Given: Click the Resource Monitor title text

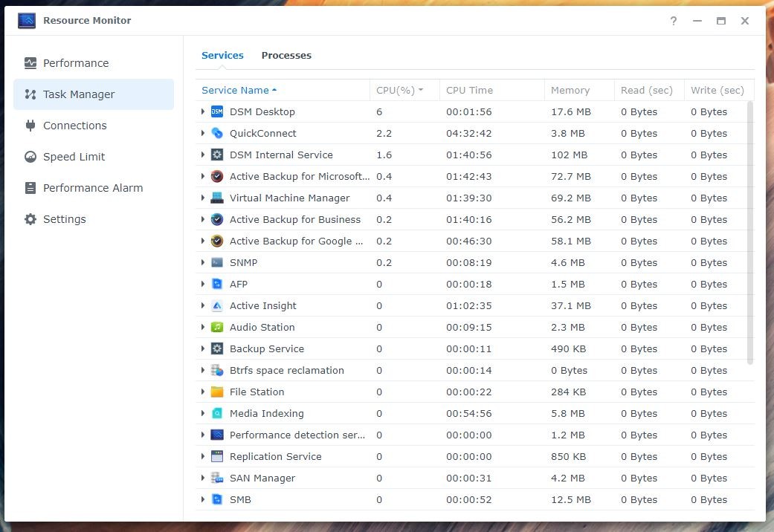Looking at the screenshot, I should coord(87,21).
